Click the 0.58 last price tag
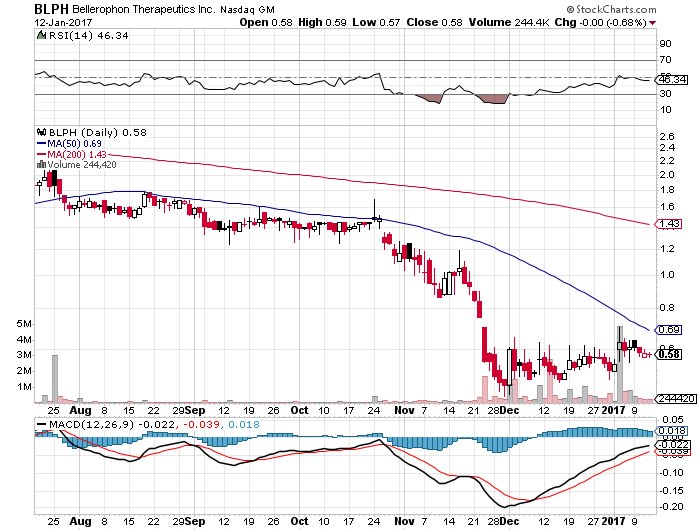 [668, 354]
